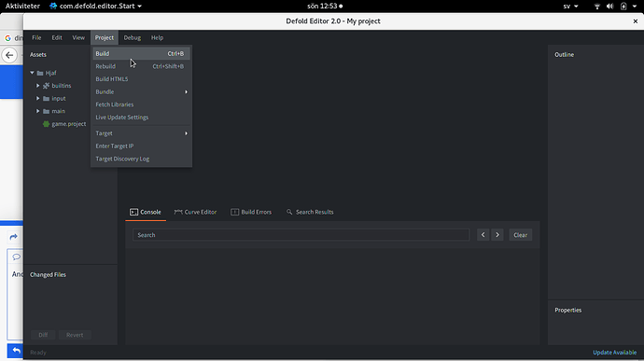Switch to the Console tab
Image resolution: width=644 pixels, height=361 pixels.
pyautogui.click(x=146, y=212)
